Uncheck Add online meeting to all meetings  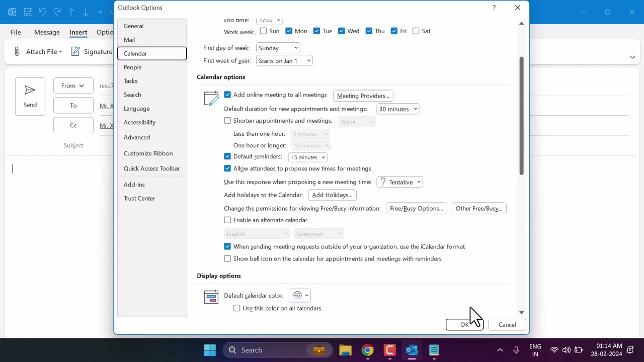point(227,95)
